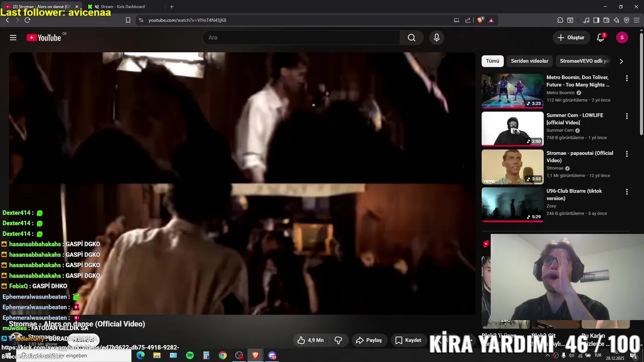Click the like thumbs-up button
The image size is (644, 362).
(x=310, y=340)
